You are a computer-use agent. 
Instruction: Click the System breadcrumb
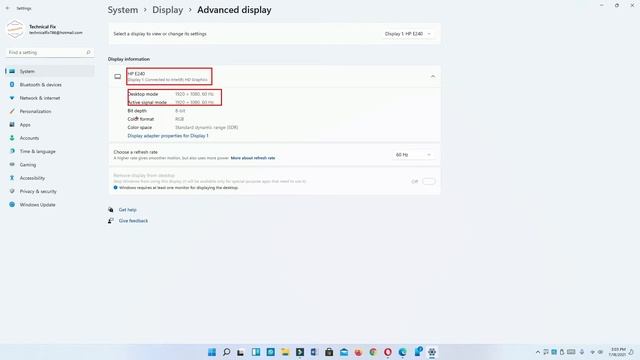pos(123,10)
